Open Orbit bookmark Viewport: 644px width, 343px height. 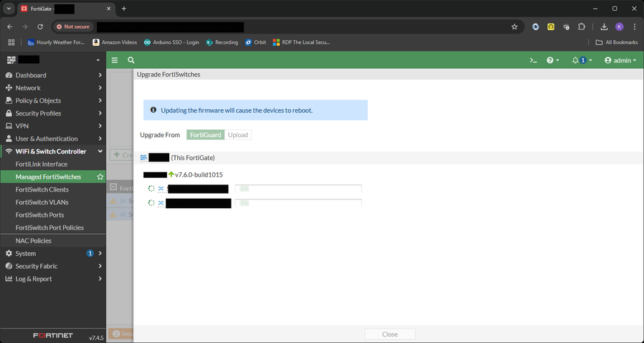[255, 42]
